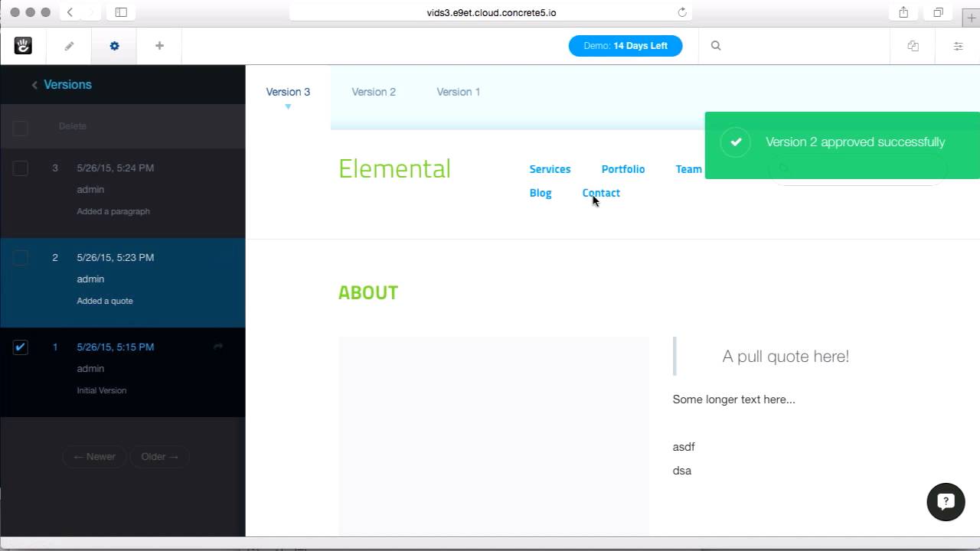Click the Elemental site title
The height and width of the screenshot is (551, 980).
394,168
